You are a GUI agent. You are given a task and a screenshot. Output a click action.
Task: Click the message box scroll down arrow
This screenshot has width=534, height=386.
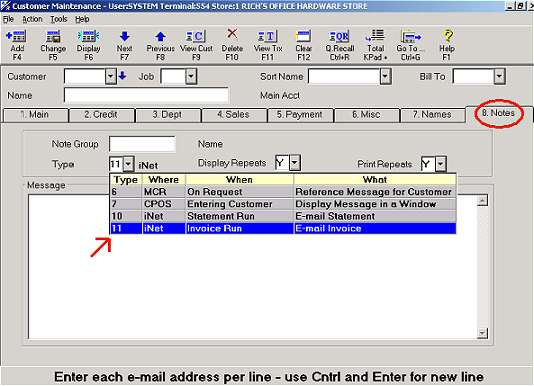482,333
